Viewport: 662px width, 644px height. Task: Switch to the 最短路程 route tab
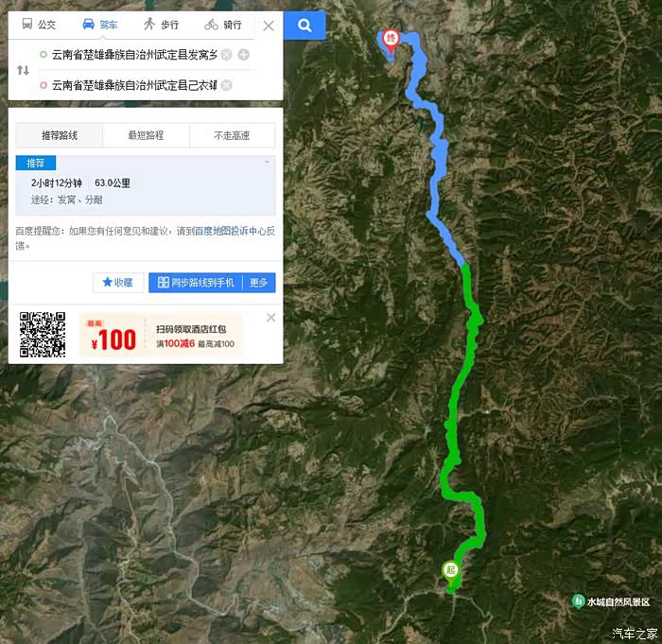tap(146, 135)
